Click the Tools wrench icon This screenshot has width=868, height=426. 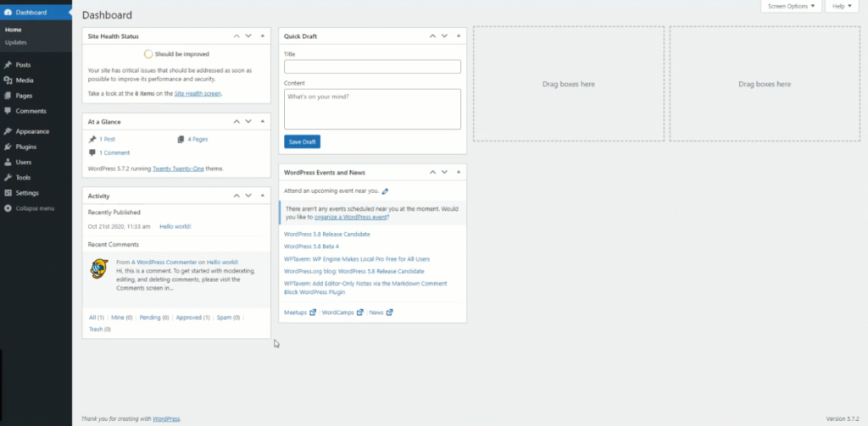coord(8,177)
